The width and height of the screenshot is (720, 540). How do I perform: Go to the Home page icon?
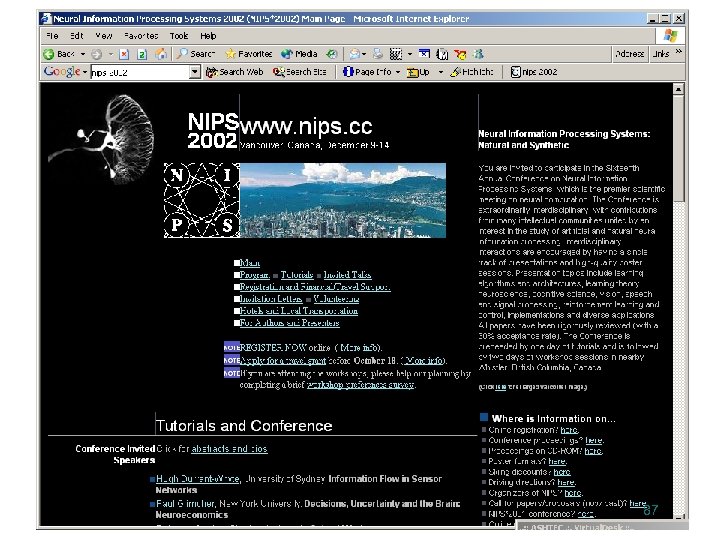point(161,54)
